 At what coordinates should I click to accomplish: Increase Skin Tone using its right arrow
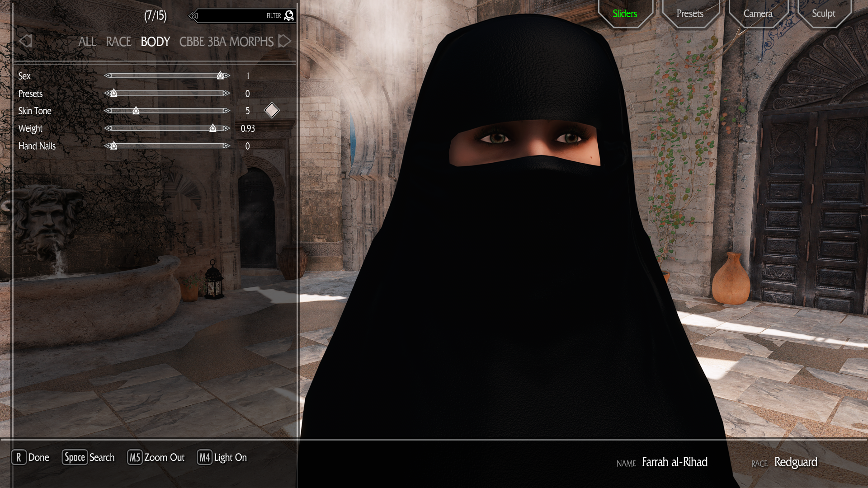tap(226, 111)
